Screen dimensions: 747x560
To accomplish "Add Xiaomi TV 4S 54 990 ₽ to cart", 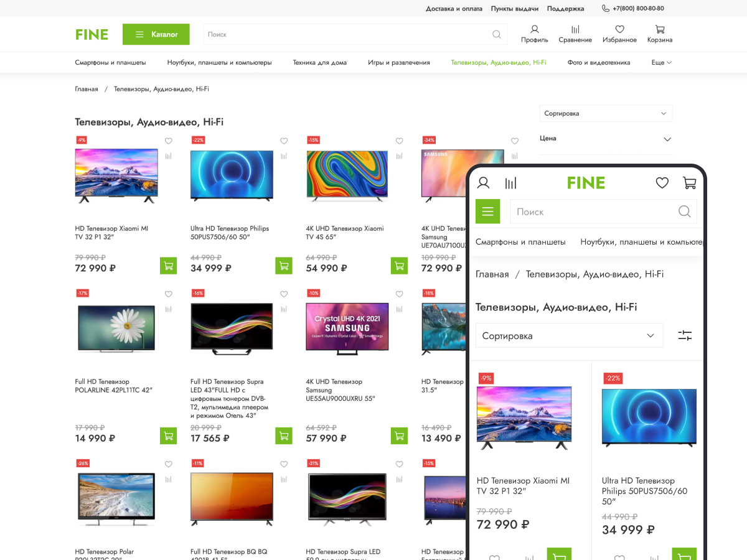I will [x=399, y=266].
